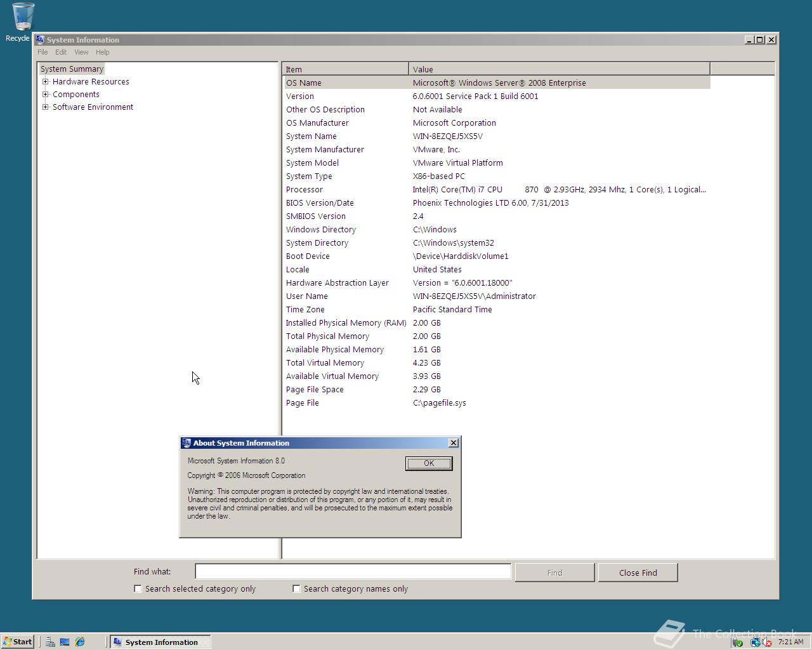Click the Value column header
This screenshot has width=812, height=650.
point(560,69)
